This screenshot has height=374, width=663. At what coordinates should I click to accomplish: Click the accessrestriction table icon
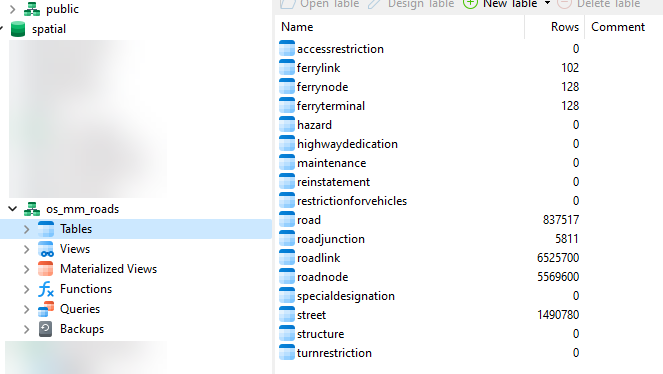coord(287,48)
